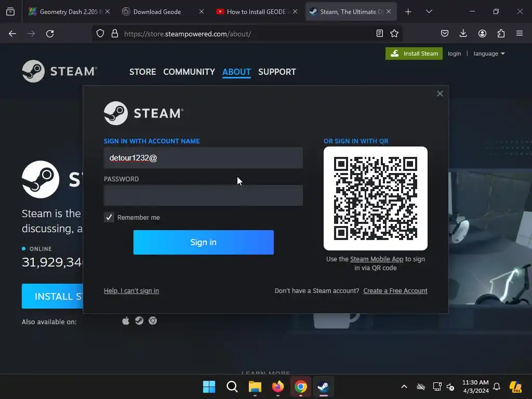Click the Steam logo in page header

tap(60, 71)
